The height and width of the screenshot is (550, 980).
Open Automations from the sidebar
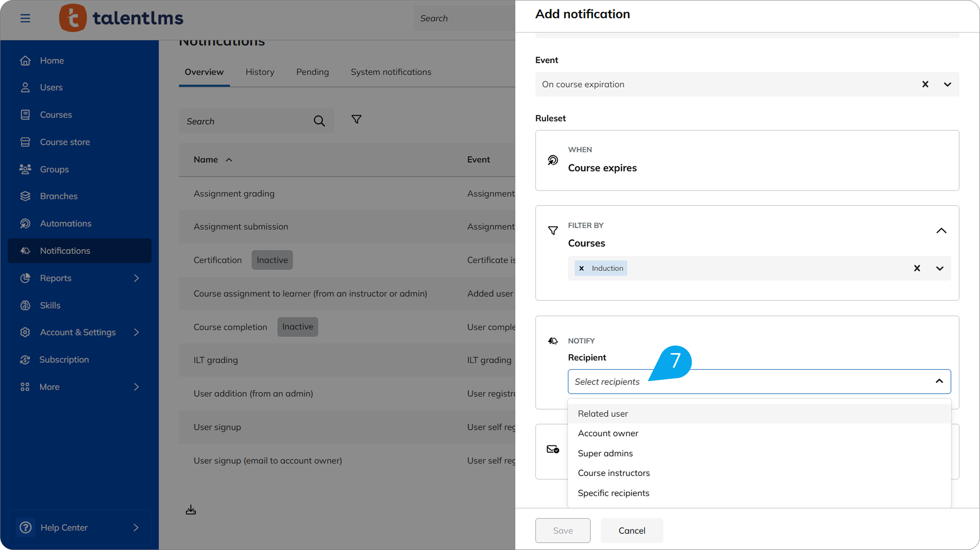(x=66, y=223)
